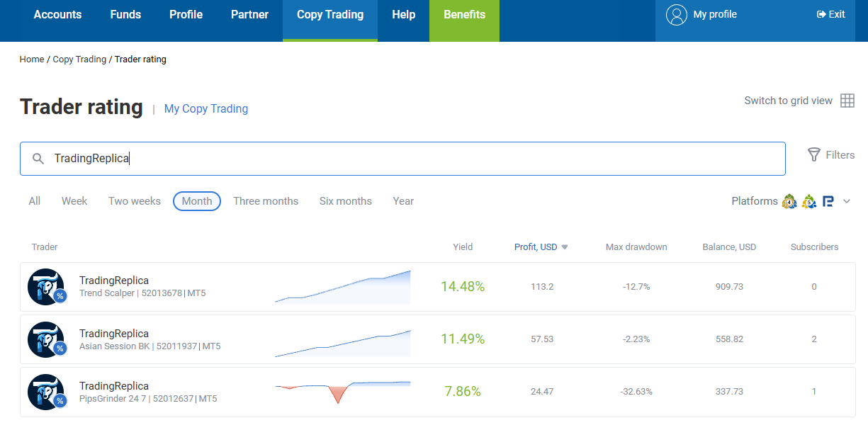The image size is (868, 430).
Task: Open TradingReplica Asian Session BK name
Action: [114, 334]
